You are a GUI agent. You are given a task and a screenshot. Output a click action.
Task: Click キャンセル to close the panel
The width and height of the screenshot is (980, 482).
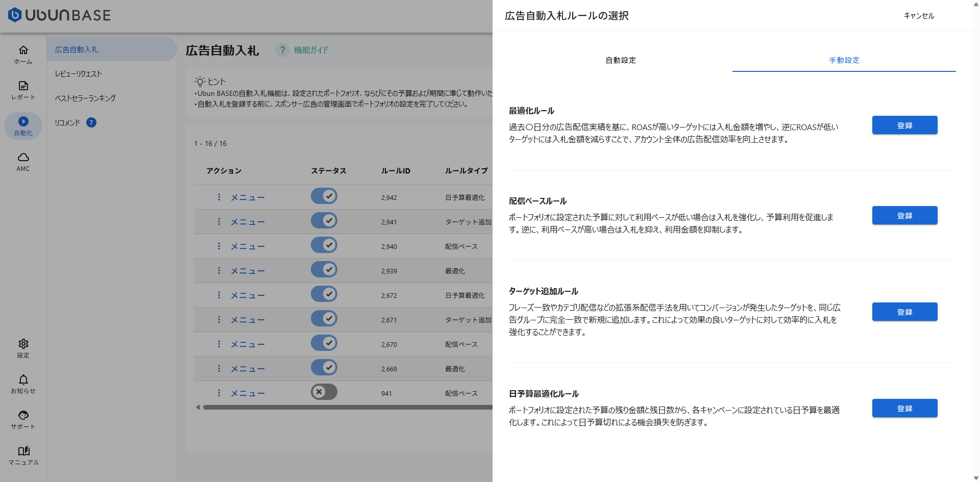point(919,16)
